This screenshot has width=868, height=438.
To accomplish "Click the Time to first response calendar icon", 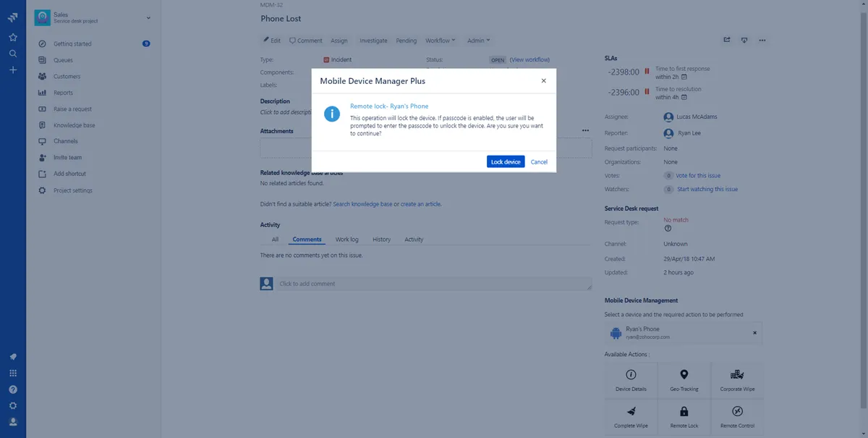I will 684,77.
